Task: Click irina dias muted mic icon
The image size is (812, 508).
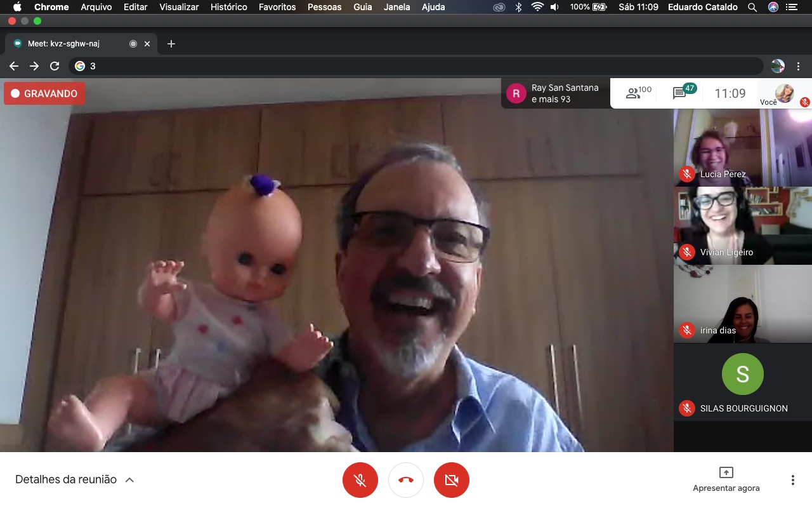Action: click(x=687, y=330)
